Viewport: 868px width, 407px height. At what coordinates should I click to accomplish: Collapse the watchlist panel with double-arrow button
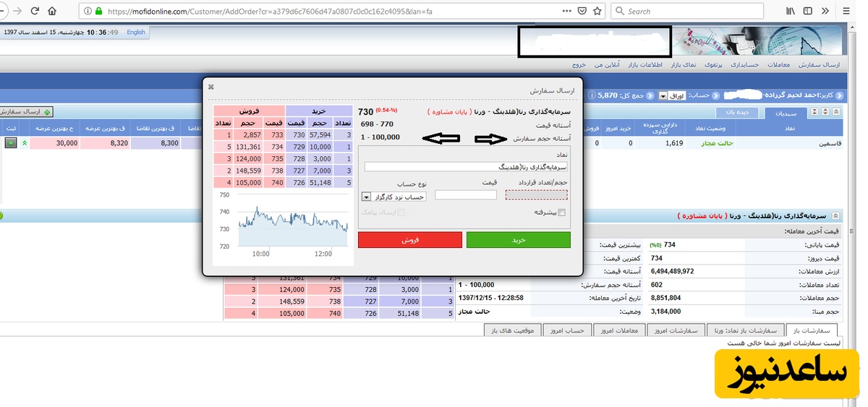point(838,112)
